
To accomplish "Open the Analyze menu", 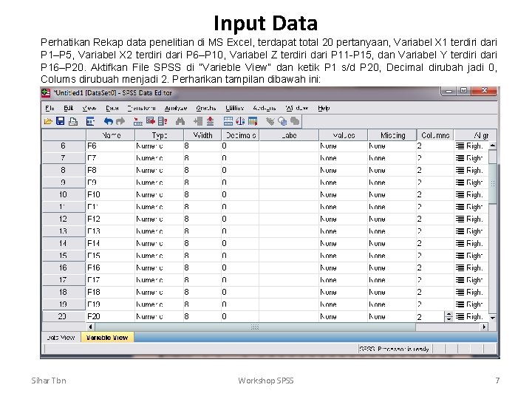I will pyautogui.click(x=176, y=108).
